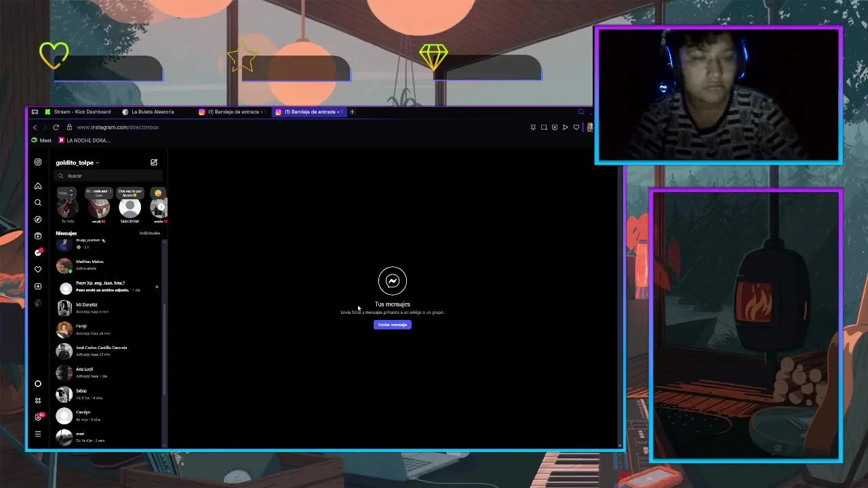Screen dimensions: 868x488
Task: Open the Solicitudes message requests
Action: 150,233
